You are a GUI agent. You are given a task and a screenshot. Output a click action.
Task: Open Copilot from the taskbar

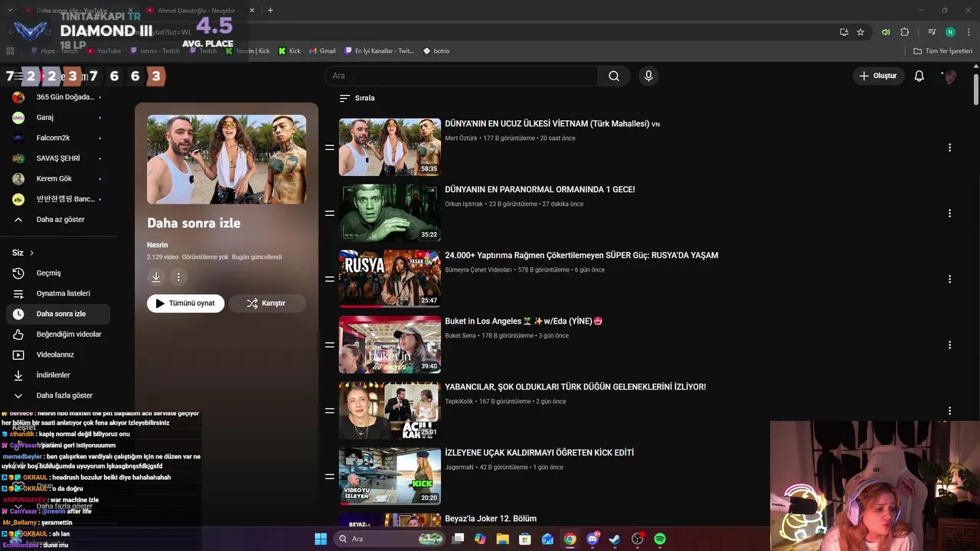pos(480,539)
